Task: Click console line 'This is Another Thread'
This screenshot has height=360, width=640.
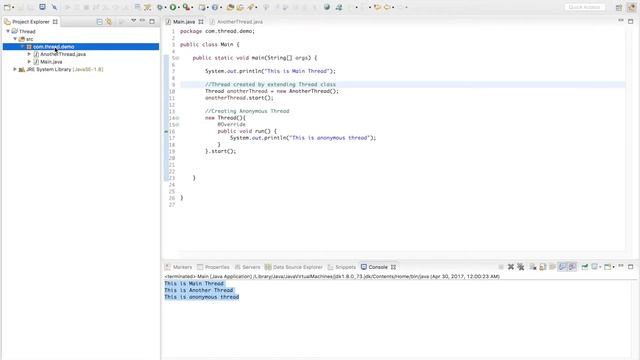Action: (199, 290)
